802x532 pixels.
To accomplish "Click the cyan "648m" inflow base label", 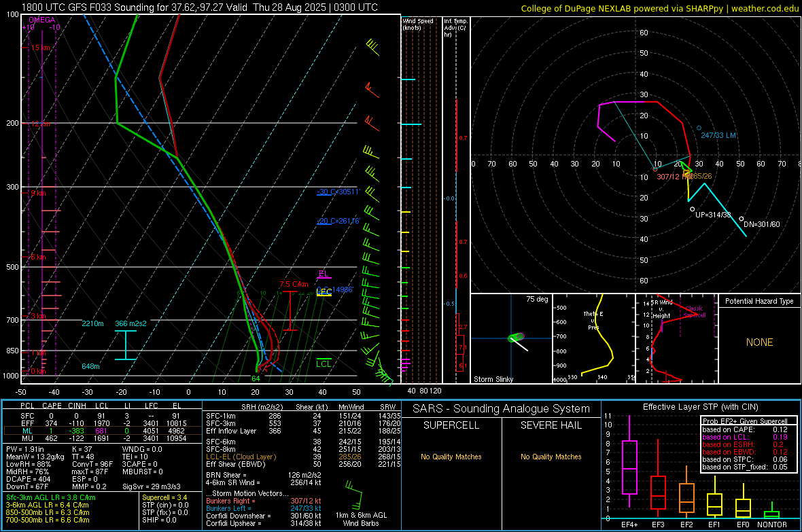I will [90, 366].
